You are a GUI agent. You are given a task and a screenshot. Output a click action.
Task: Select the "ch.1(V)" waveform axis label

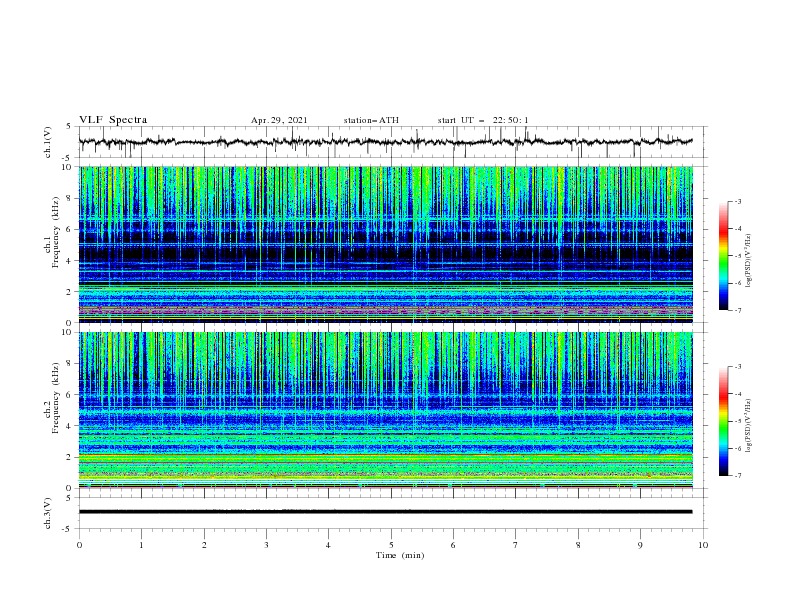(48, 142)
